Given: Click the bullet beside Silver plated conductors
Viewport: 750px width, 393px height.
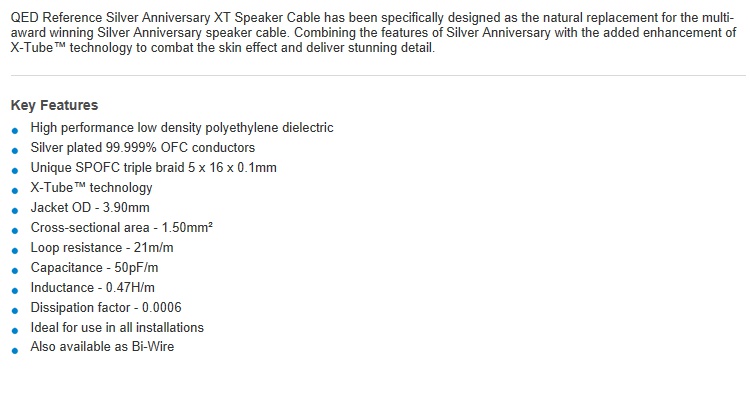Looking at the screenshot, I should click(x=15, y=151).
